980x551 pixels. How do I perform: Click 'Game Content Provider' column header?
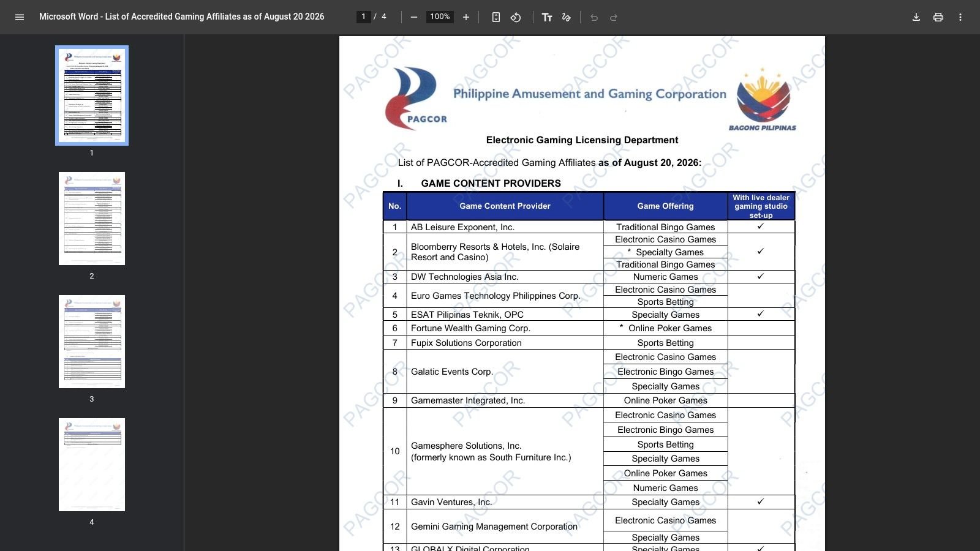click(x=505, y=206)
